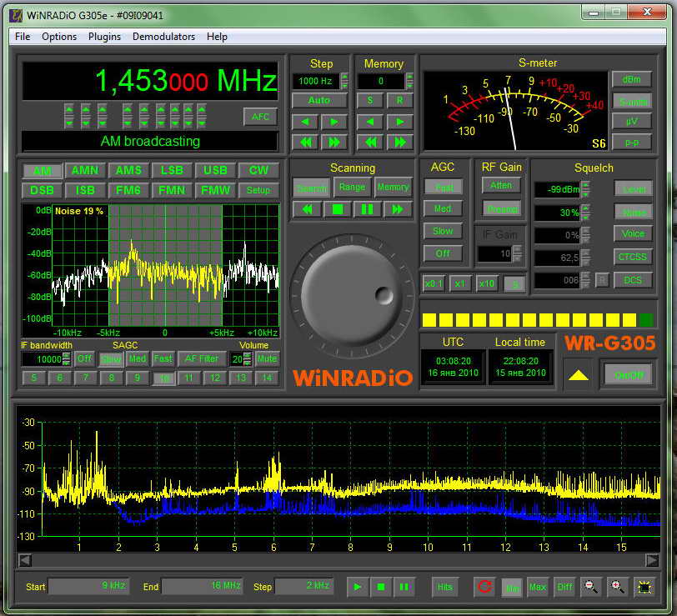Click the fit-to-window spectrum icon
Image resolution: width=677 pixels, height=616 pixels.
click(644, 587)
